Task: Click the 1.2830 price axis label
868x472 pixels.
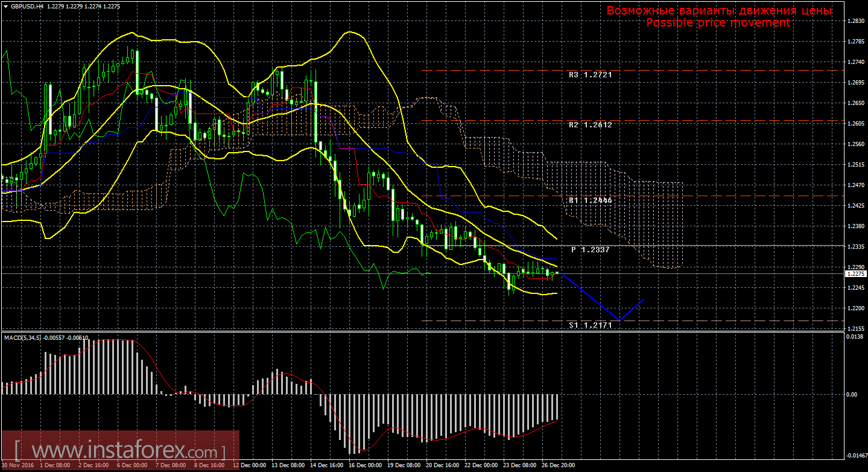Action: point(855,21)
